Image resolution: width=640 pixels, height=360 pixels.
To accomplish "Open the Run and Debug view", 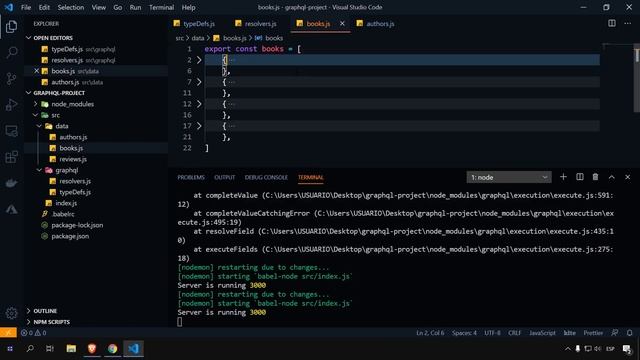I will point(11,105).
